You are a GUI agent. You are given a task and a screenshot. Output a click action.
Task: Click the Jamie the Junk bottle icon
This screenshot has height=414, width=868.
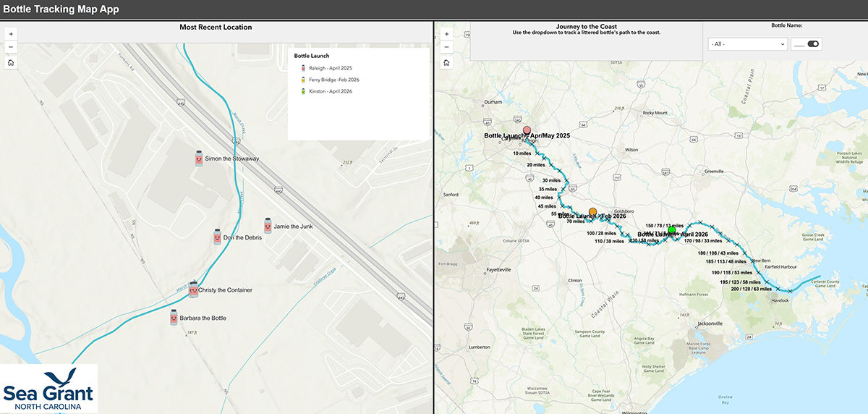268,226
